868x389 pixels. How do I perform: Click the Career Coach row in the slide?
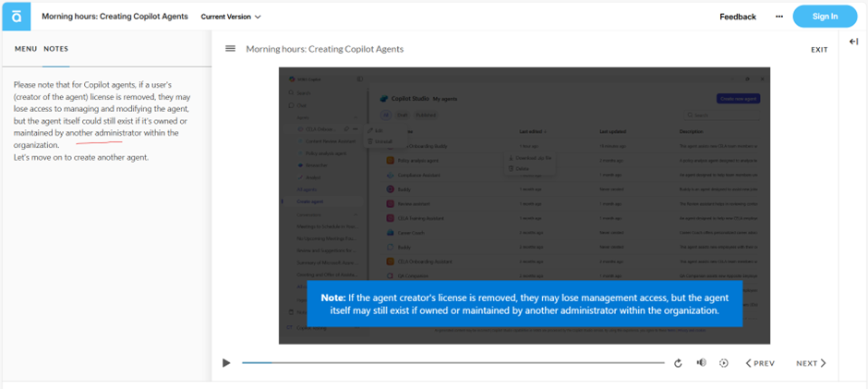point(573,233)
